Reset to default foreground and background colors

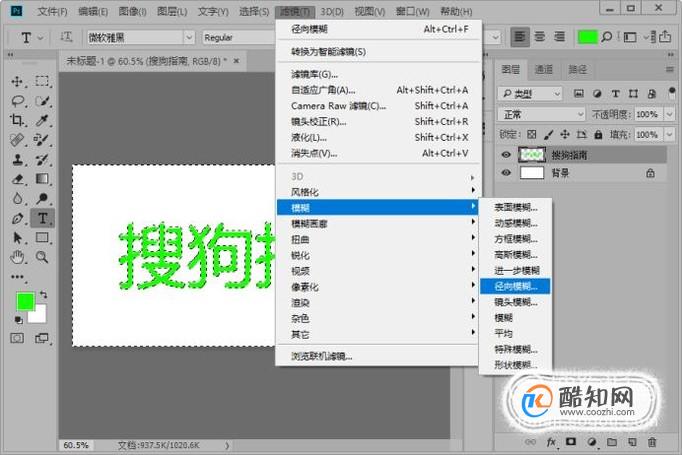[18, 320]
